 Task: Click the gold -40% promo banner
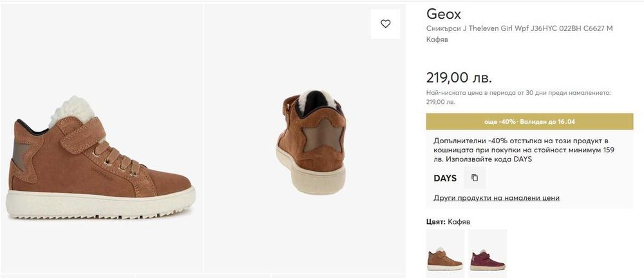coord(529,121)
